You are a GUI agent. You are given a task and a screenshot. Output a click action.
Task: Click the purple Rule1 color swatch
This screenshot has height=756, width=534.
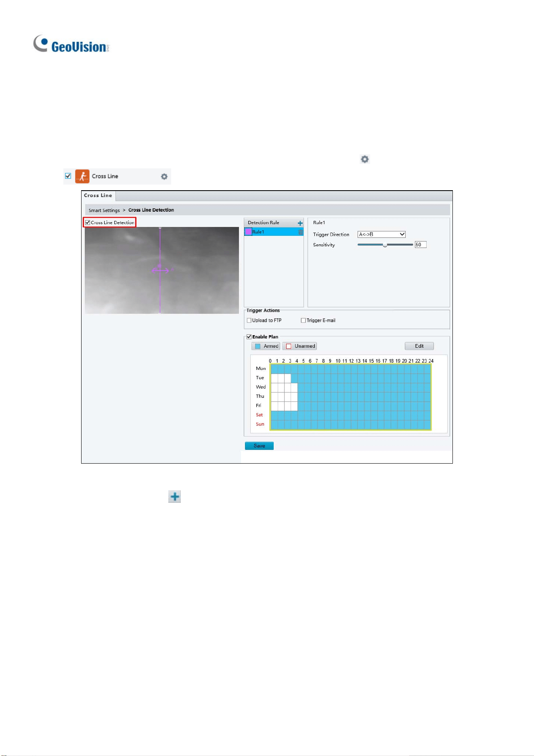pyautogui.click(x=249, y=232)
